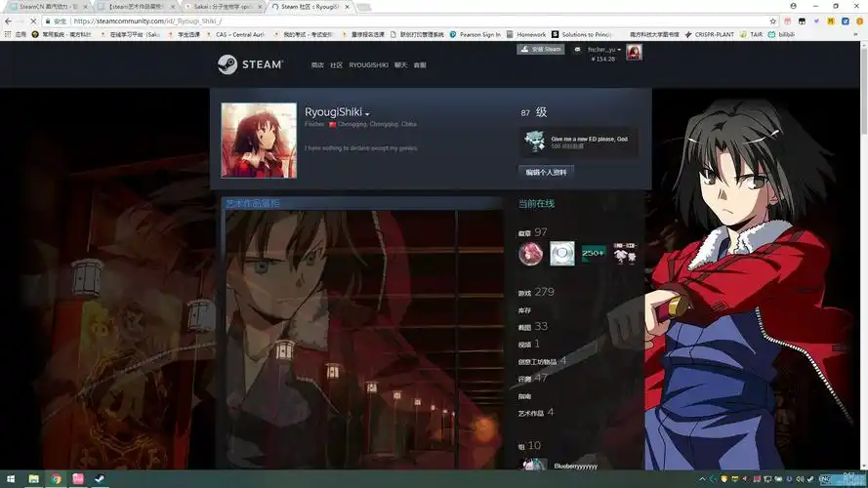The height and width of the screenshot is (488, 868).
Task: Open the 游戏 279 games link
Action: coord(536,292)
